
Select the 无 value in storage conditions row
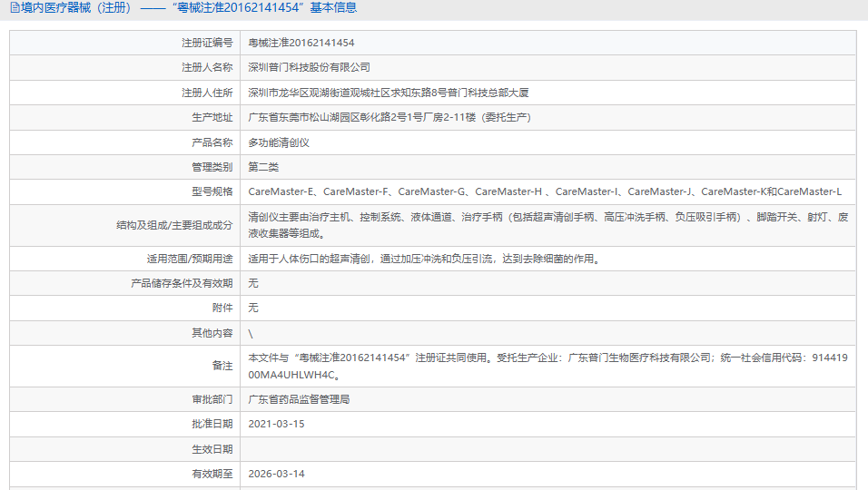[x=253, y=283]
